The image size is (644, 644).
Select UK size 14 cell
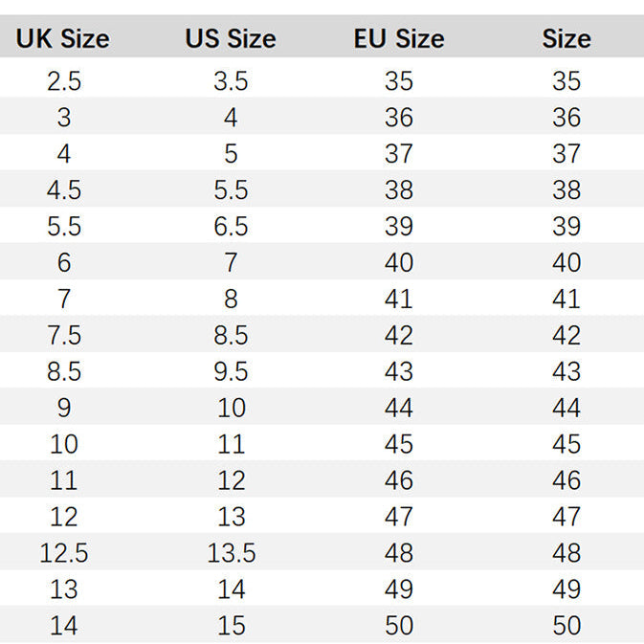coord(64,626)
